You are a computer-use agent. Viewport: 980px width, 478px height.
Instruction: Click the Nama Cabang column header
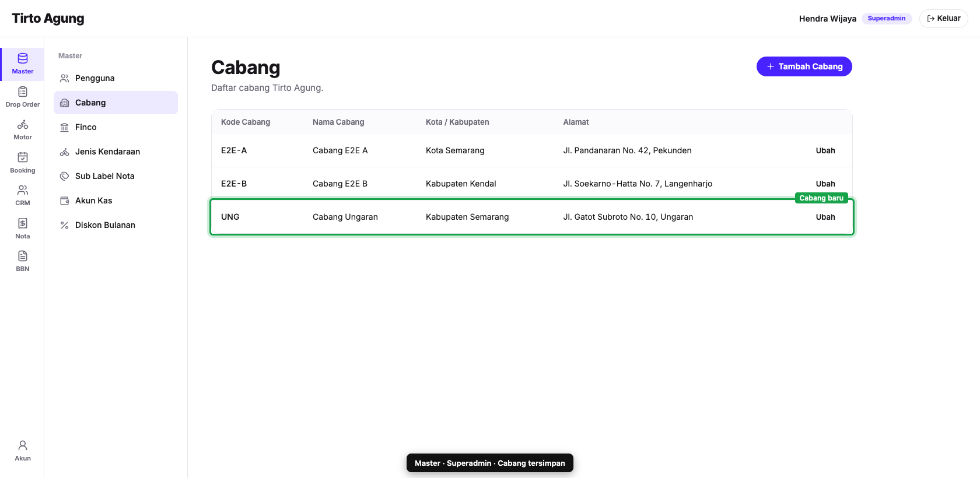[338, 122]
